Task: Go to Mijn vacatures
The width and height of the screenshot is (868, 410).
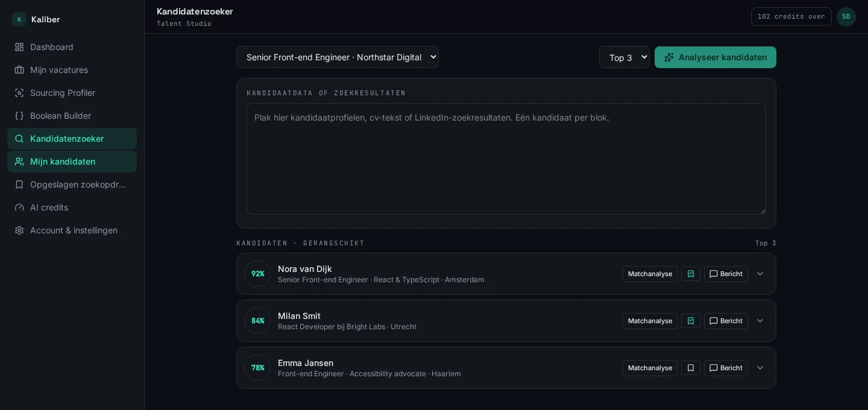Action: [72, 70]
